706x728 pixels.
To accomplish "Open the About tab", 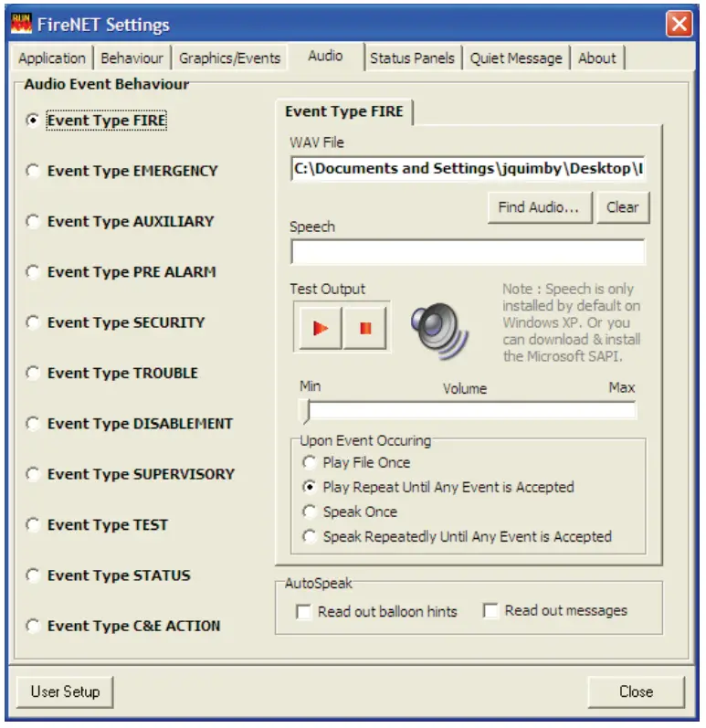I will (x=597, y=58).
